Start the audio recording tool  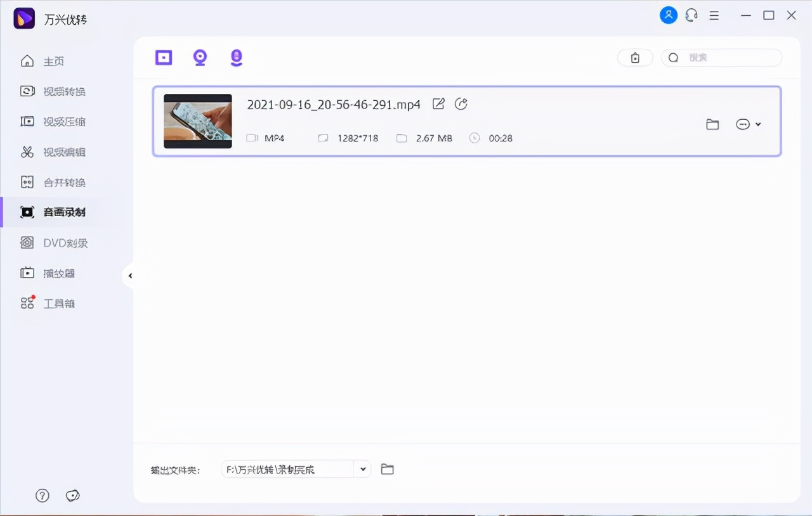pyautogui.click(x=236, y=57)
